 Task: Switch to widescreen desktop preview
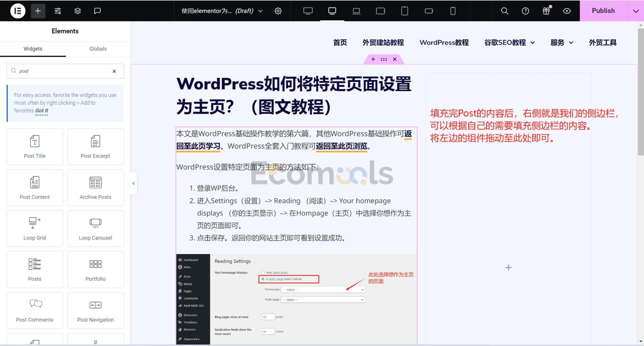point(308,11)
